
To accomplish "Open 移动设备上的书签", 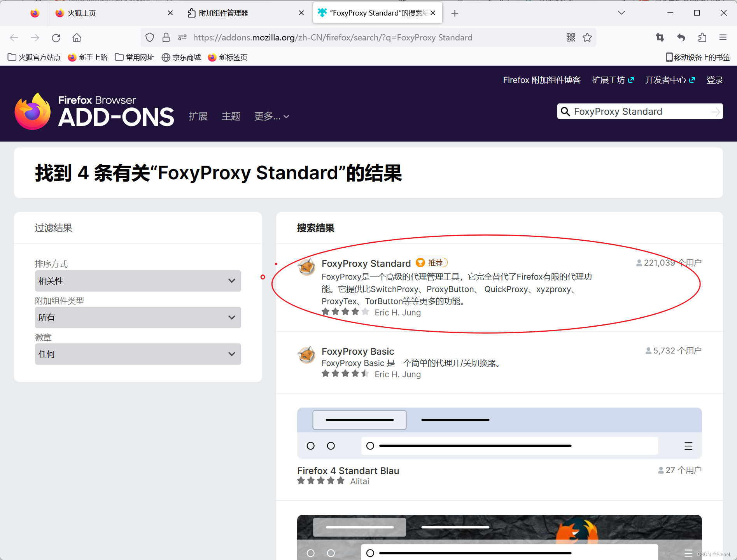I will point(698,58).
